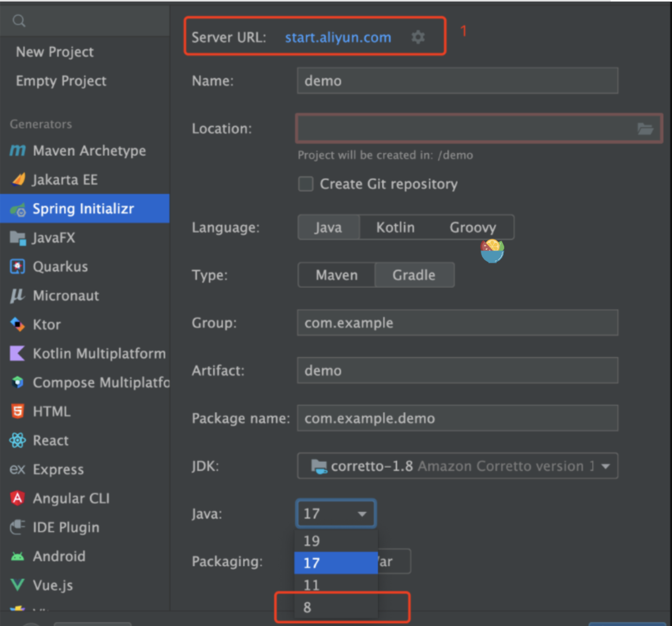
Task: Enable Create Git repository checkbox
Action: point(306,184)
